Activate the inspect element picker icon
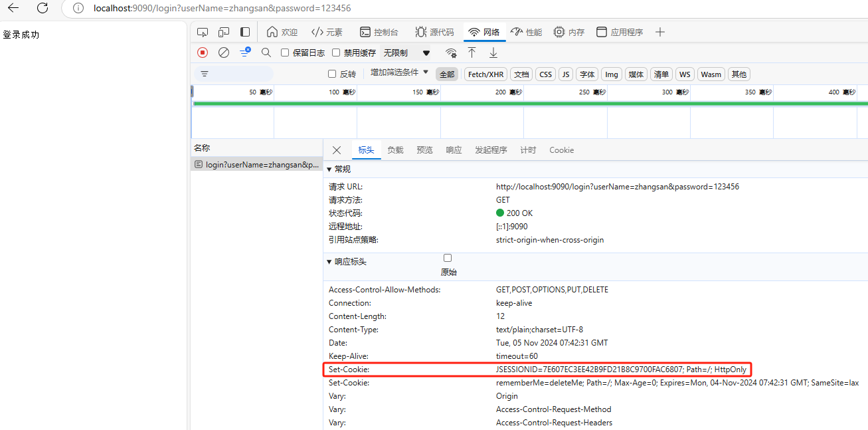 (203, 32)
